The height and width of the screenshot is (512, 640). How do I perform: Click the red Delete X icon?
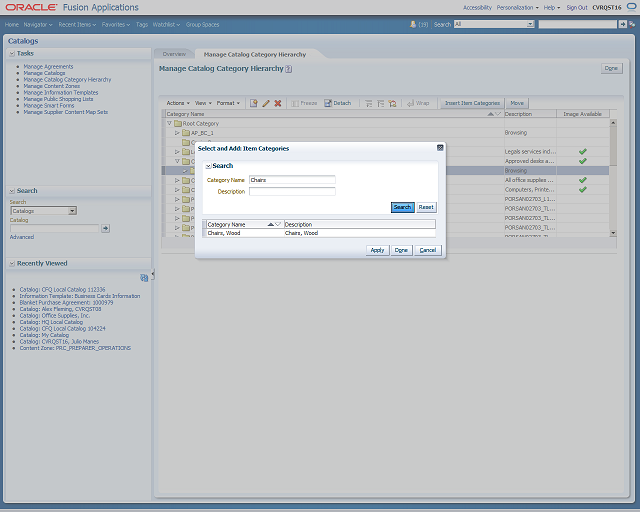pos(278,103)
